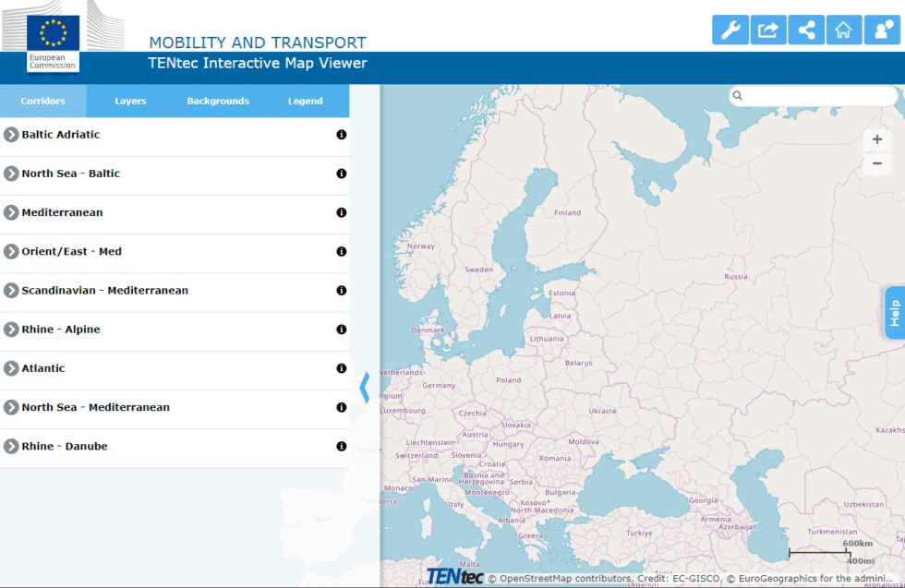Click the home icon in the toolbar
905x588 pixels.
pos(844,30)
